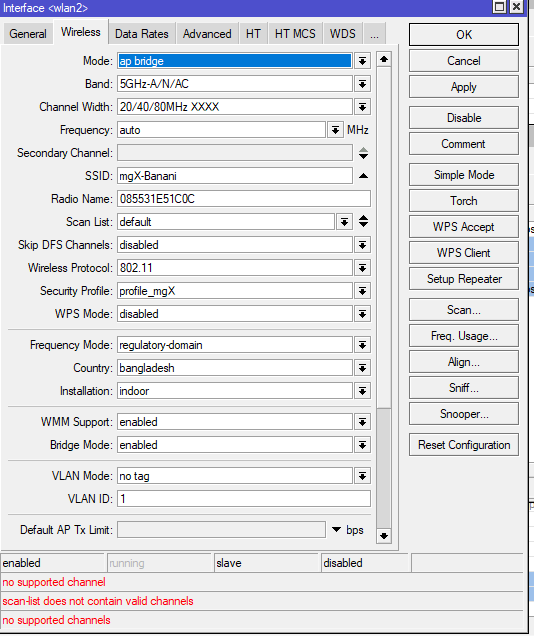Image resolution: width=534 pixels, height=636 pixels.
Task: Click the WPS Client button
Action: [x=463, y=253]
